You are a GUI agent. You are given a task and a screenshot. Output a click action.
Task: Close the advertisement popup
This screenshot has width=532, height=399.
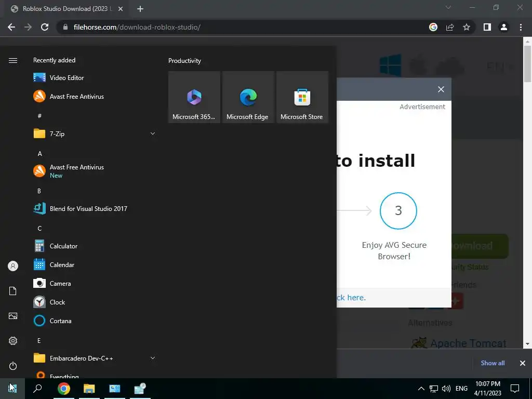point(441,89)
